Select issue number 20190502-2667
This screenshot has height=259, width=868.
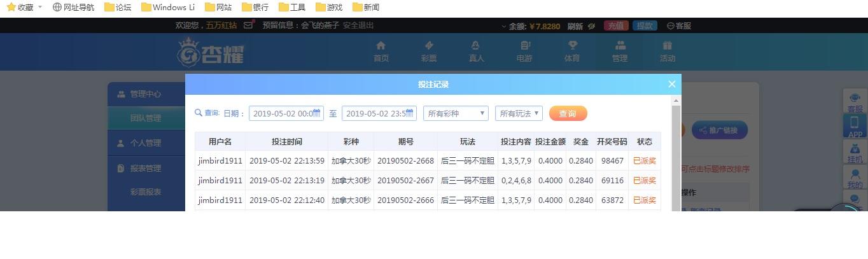(x=405, y=180)
